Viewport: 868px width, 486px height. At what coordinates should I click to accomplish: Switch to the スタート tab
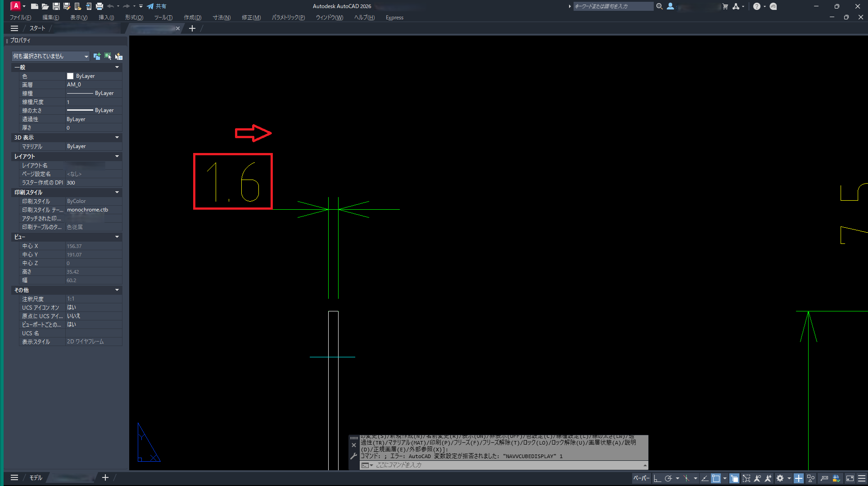coord(37,28)
